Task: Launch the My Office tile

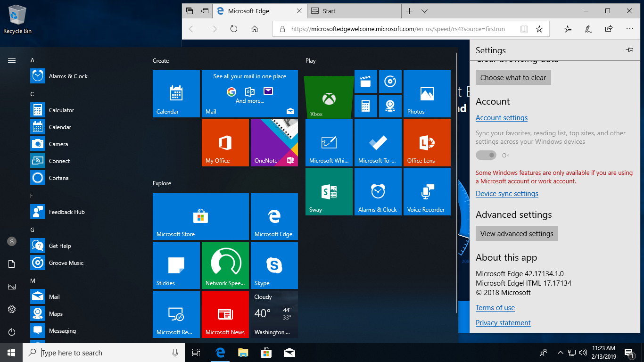Action: [225, 143]
